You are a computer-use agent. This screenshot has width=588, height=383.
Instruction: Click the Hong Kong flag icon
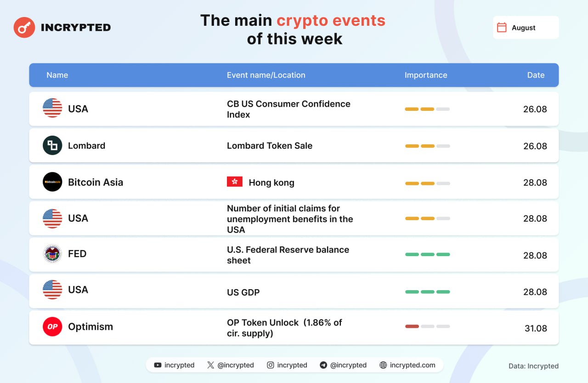click(x=235, y=182)
